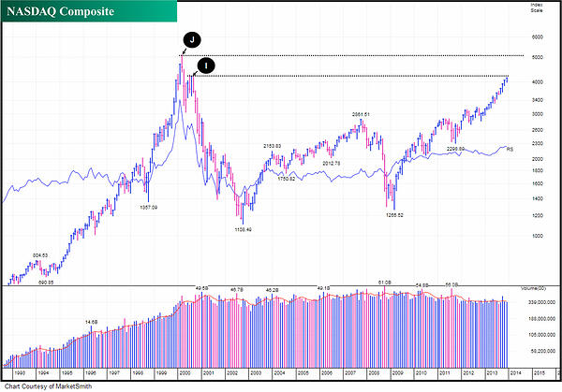Click the 2014 year label on time axis

(x=516, y=373)
